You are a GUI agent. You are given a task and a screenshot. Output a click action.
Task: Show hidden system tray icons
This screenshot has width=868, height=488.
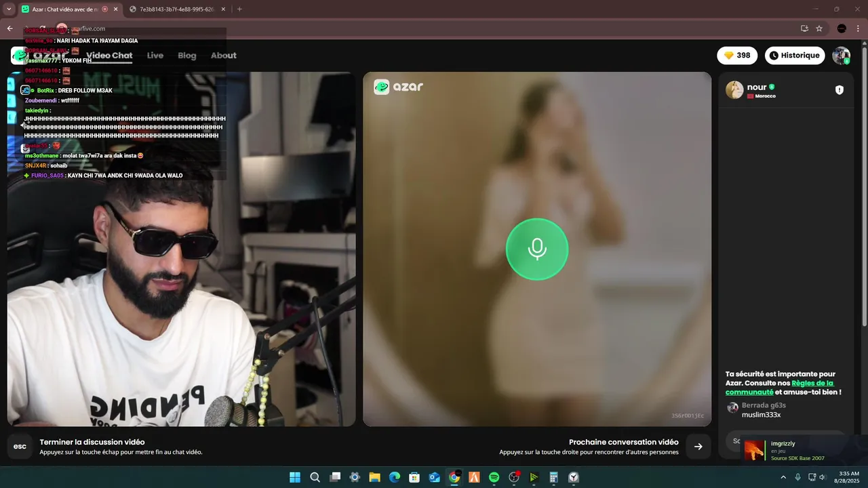(x=783, y=477)
